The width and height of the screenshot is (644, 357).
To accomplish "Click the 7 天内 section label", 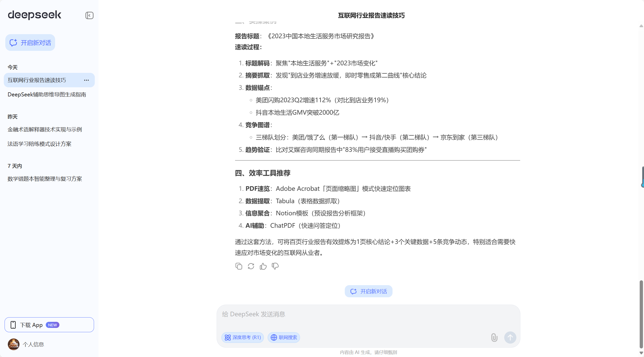I will (15, 166).
